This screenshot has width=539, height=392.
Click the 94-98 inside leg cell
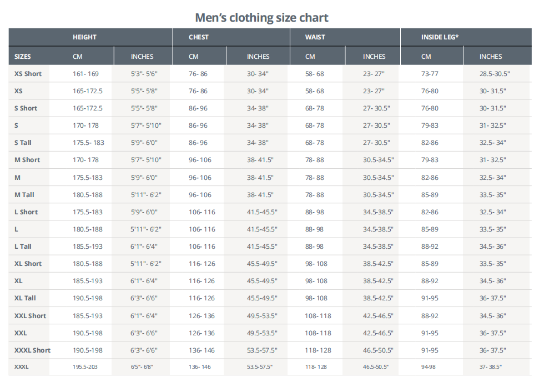pyautogui.click(x=429, y=367)
